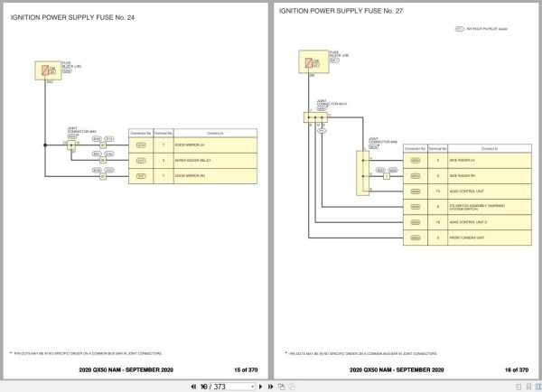Click 'DOOR MIRROR RH' table row
This screenshot has height=392, width=542.
point(193,176)
